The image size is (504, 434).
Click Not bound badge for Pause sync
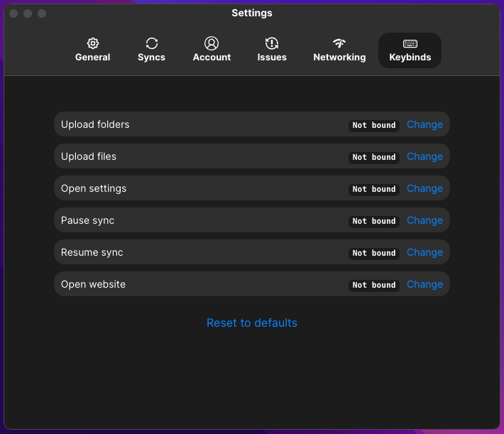[374, 221]
